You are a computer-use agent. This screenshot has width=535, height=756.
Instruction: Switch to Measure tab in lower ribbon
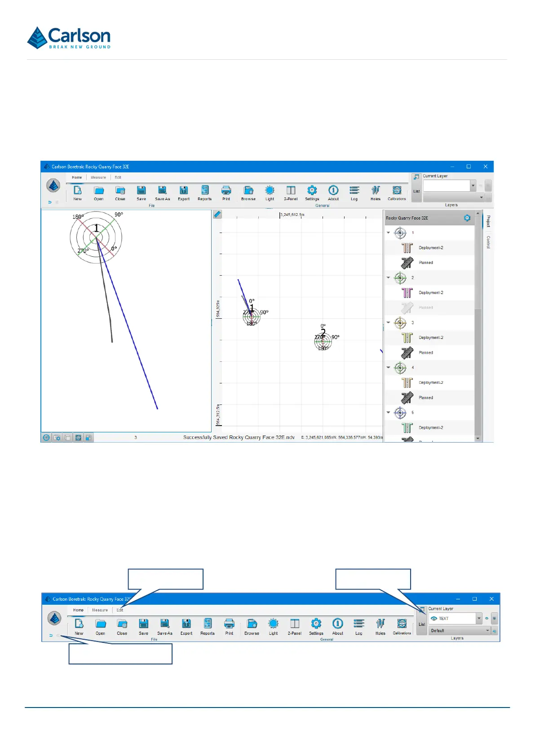click(x=100, y=610)
